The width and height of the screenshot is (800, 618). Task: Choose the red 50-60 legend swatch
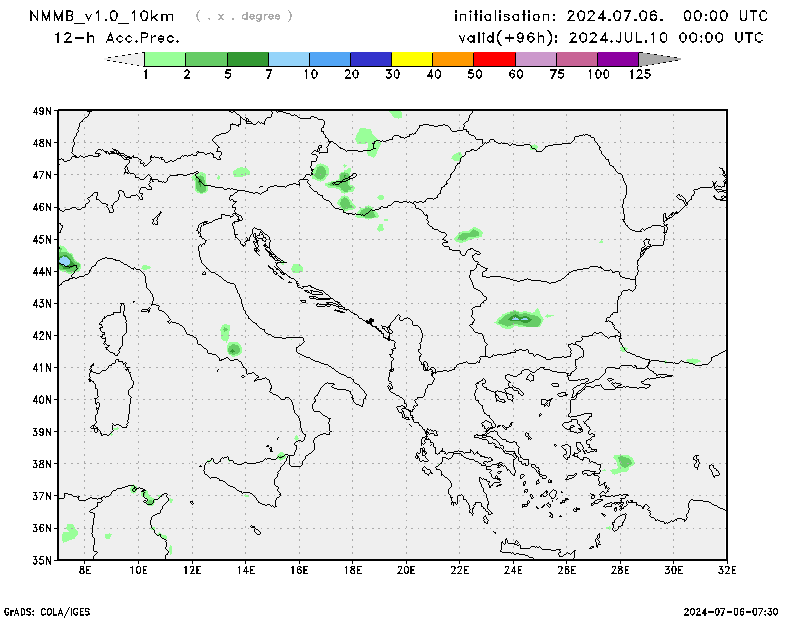[x=494, y=60]
